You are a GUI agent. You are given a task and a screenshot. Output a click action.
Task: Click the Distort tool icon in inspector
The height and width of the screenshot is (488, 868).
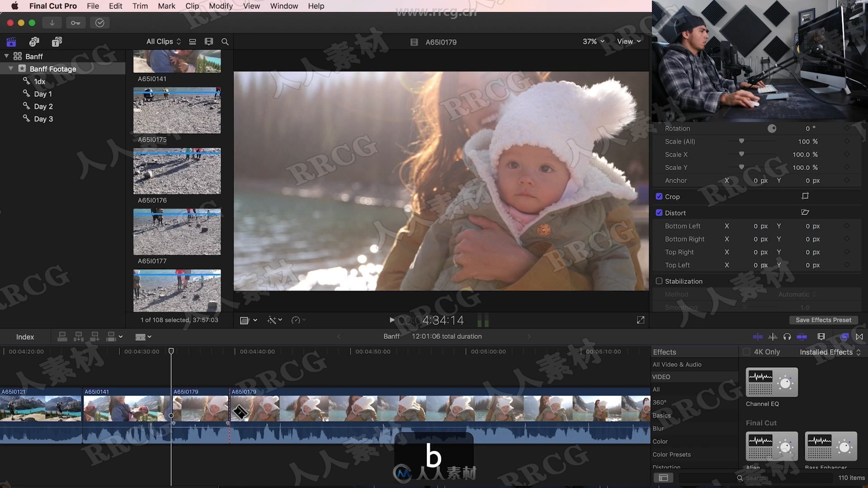(805, 212)
